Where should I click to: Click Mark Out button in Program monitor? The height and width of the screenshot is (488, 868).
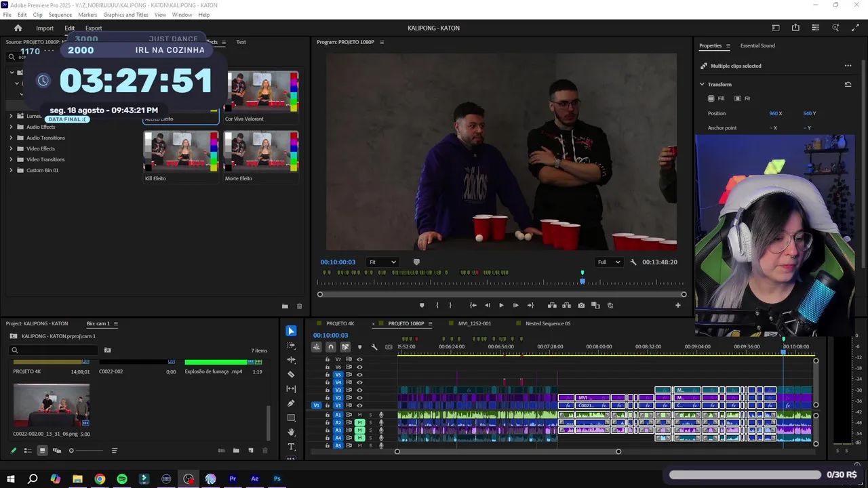click(450, 305)
